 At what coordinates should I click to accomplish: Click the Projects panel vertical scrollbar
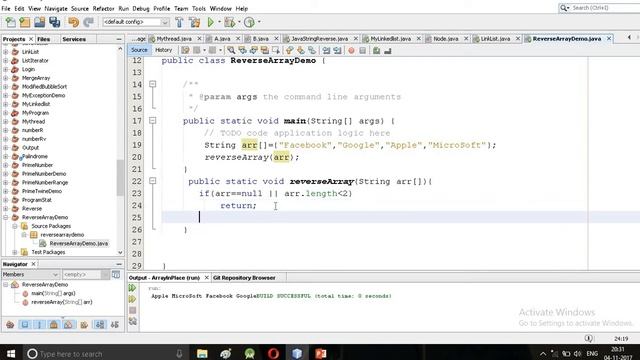(x=120, y=178)
